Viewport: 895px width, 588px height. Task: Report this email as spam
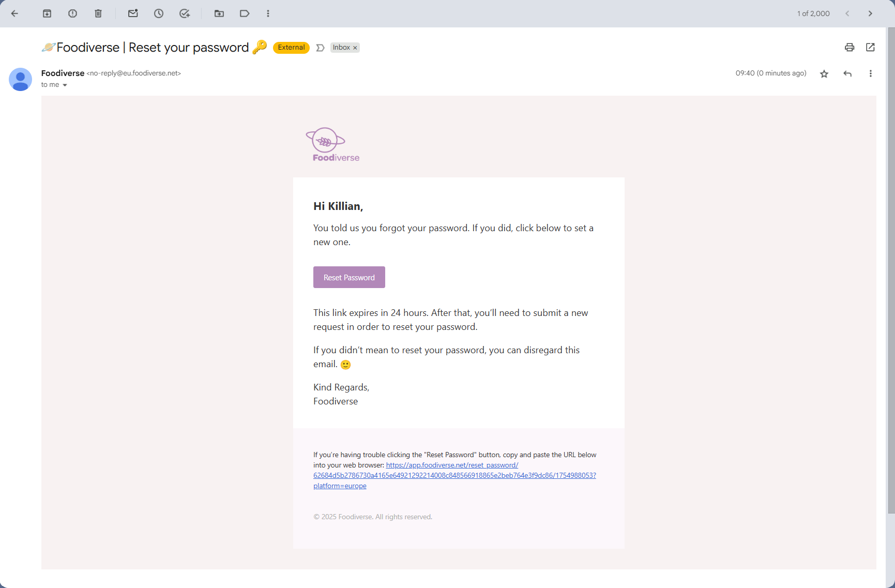(x=72, y=13)
